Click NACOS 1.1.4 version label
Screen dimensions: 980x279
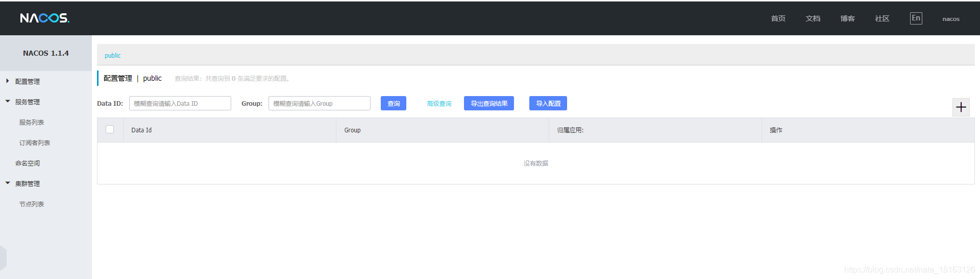click(46, 53)
